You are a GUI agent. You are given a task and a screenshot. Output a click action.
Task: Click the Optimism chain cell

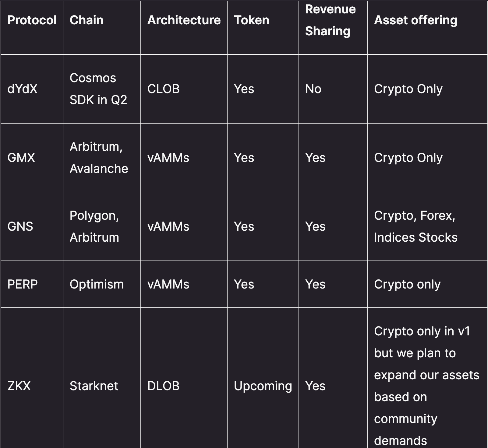[97, 284]
